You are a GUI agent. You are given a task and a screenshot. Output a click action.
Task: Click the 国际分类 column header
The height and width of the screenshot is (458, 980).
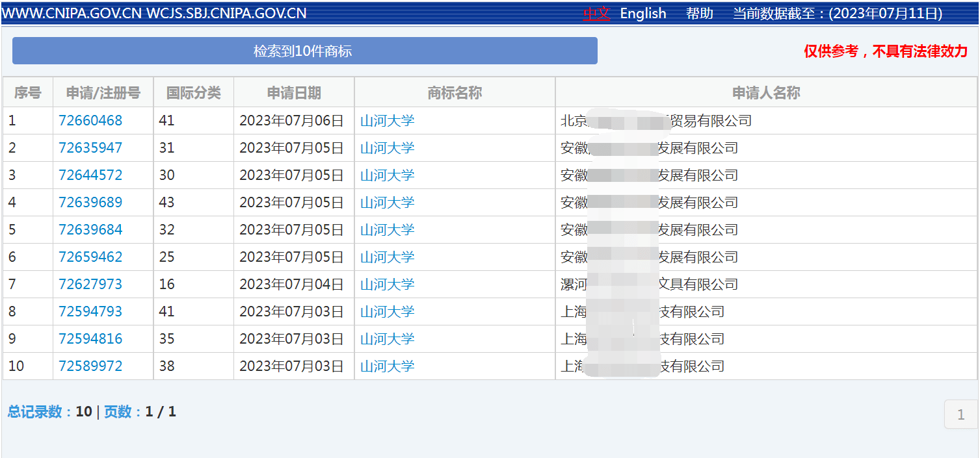193,93
